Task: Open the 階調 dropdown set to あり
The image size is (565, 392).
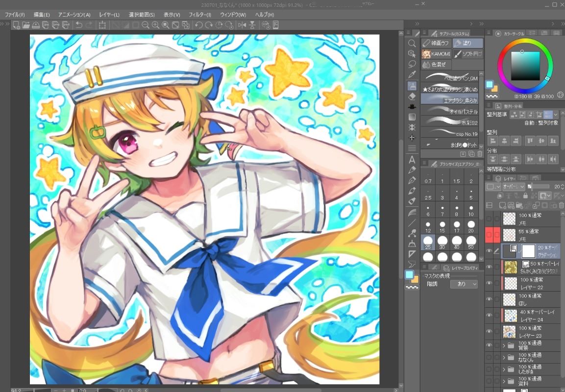Action: (467, 284)
